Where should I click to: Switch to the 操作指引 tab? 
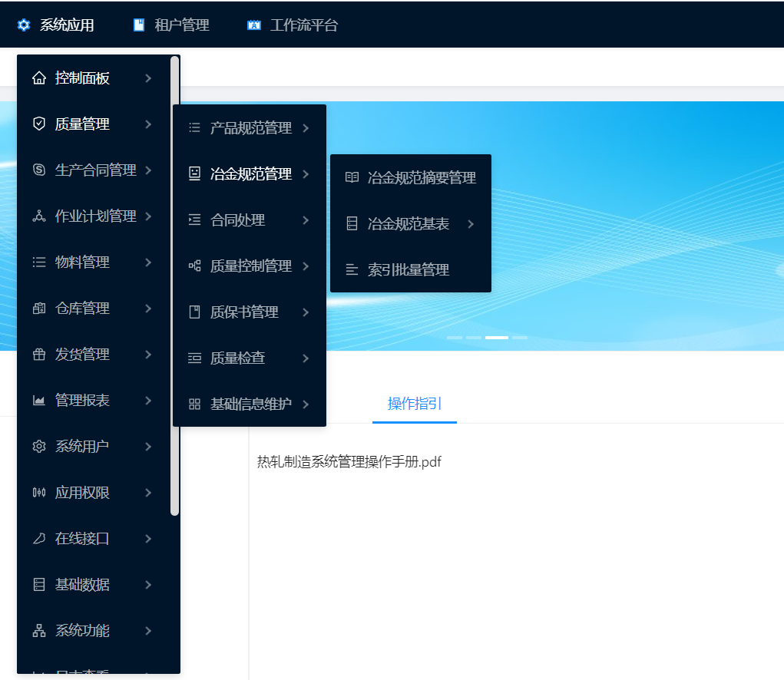coord(415,404)
